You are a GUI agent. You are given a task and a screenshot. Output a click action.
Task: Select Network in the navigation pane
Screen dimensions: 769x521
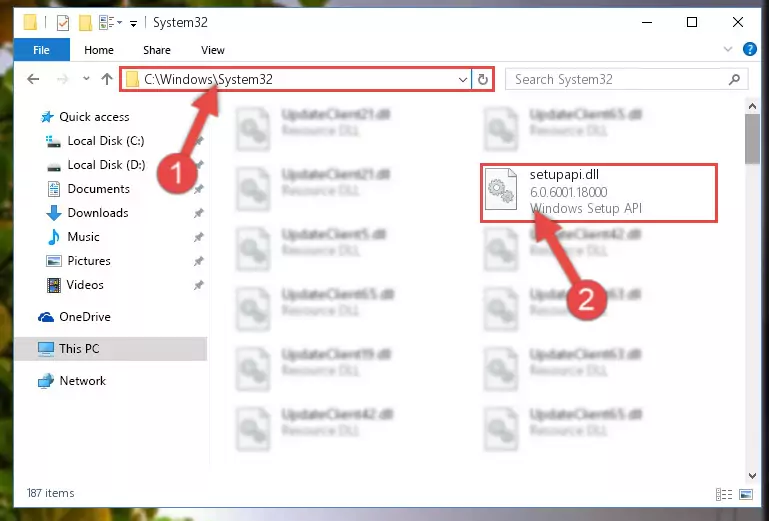click(x=82, y=381)
